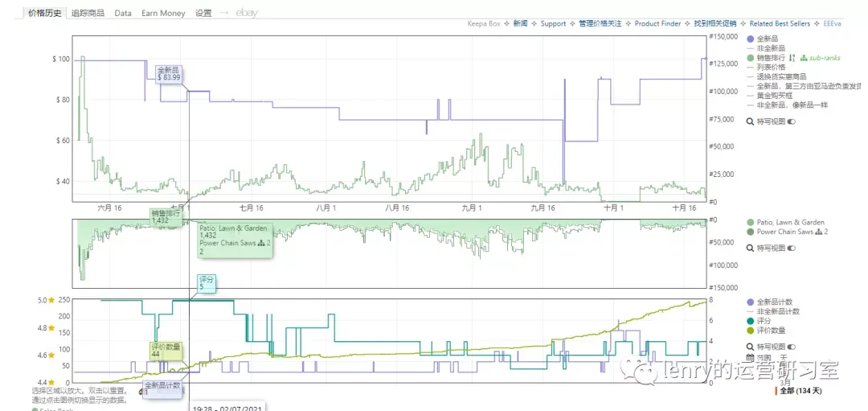Toggle 特写视图 switch for the rating chart
This screenshot has width=868, height=411.
tap(791, 346)
